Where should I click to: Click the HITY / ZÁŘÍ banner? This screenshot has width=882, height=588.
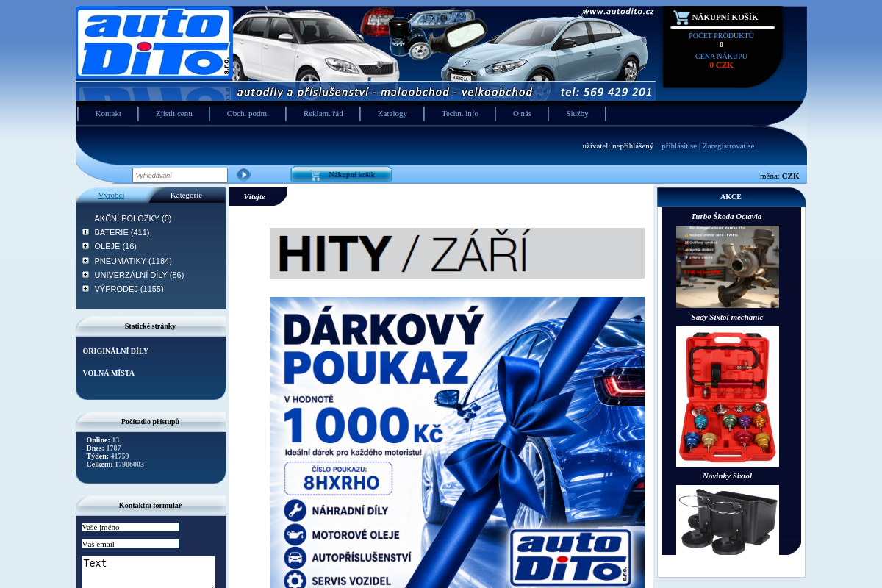click(x=457, y=253)
